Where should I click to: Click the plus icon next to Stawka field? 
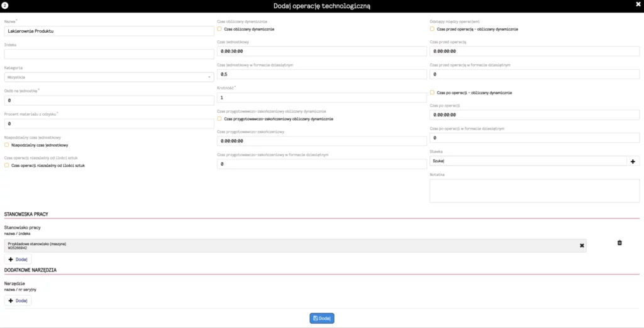[633, 162]
